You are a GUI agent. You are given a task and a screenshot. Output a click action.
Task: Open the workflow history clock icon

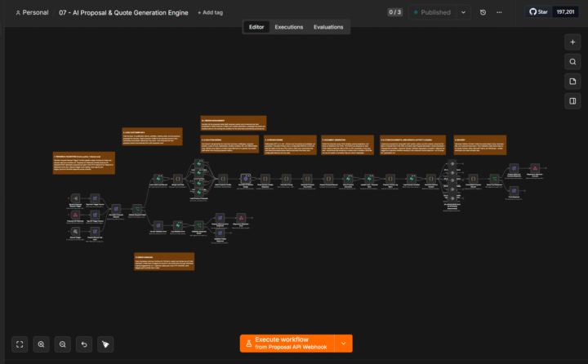point(483,12)
